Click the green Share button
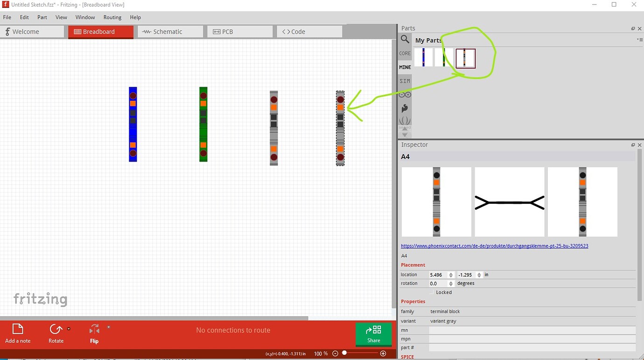 pos(373,334)
